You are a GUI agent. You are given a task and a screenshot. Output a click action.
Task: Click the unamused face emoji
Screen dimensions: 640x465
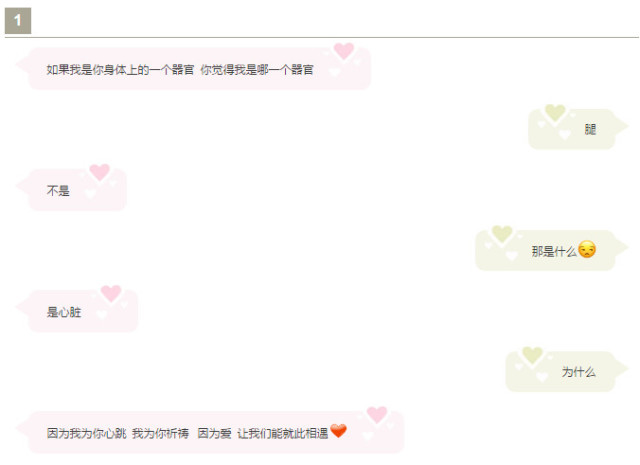(x=587, y=249)
